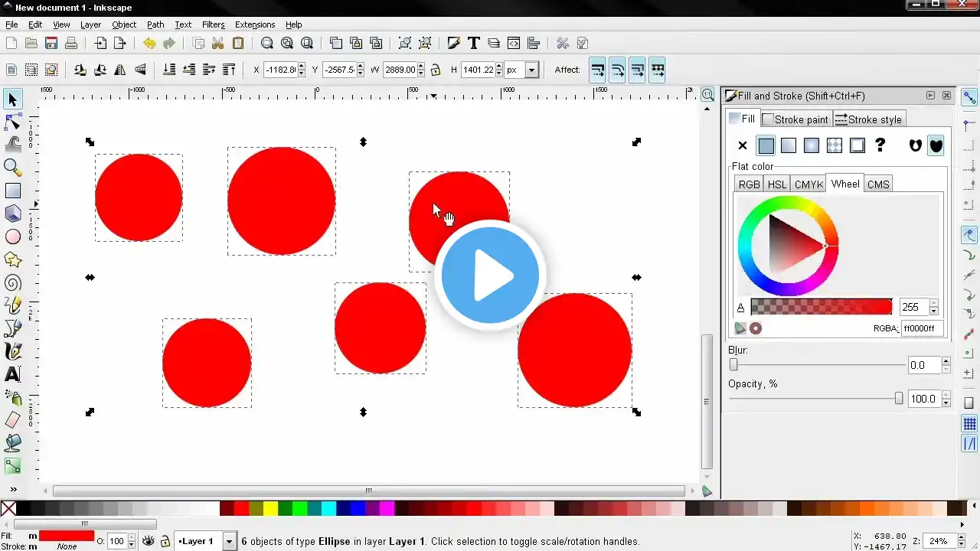Toggle Affect: move gradients

637,70
